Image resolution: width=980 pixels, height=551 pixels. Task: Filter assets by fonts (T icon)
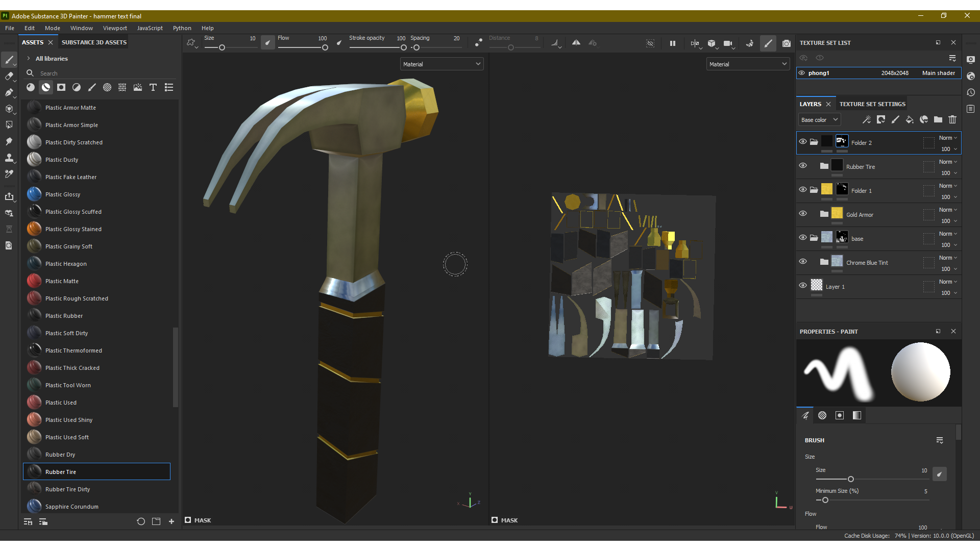[153, 88]
